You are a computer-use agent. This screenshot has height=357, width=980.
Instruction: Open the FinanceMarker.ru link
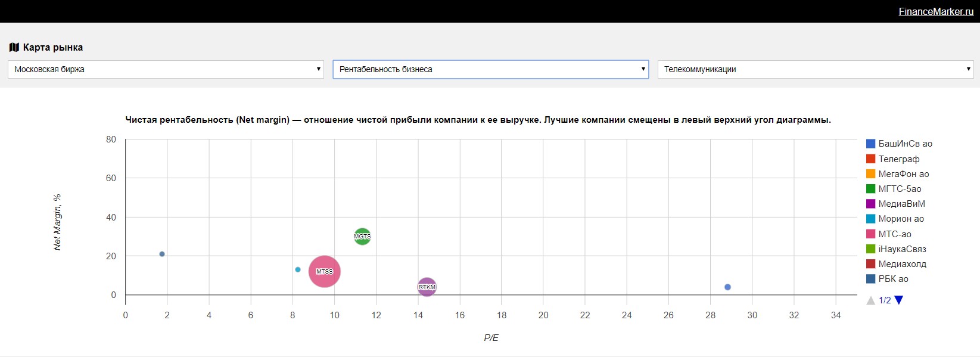(935, 11)
